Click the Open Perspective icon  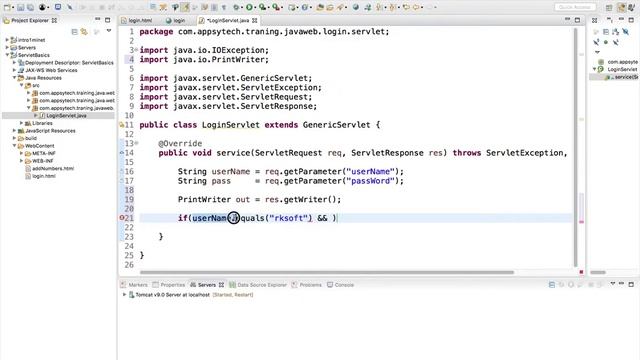tap(609, 7)
